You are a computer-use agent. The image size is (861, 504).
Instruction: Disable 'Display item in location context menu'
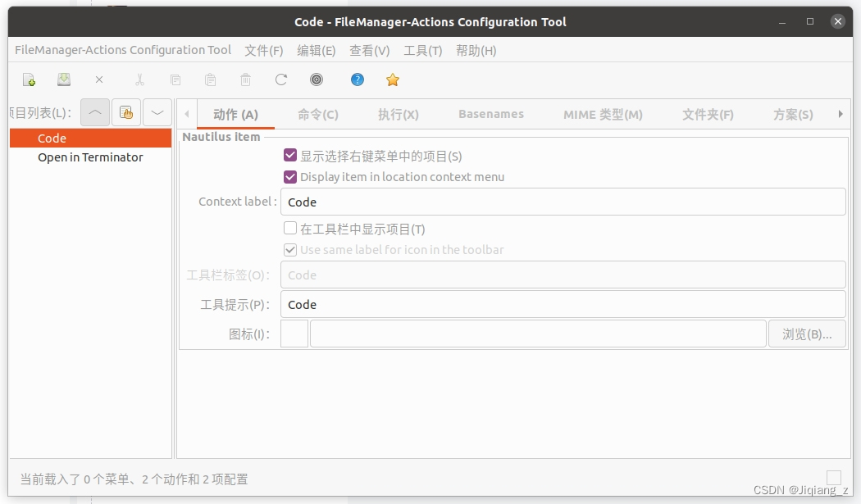[290, 176]
